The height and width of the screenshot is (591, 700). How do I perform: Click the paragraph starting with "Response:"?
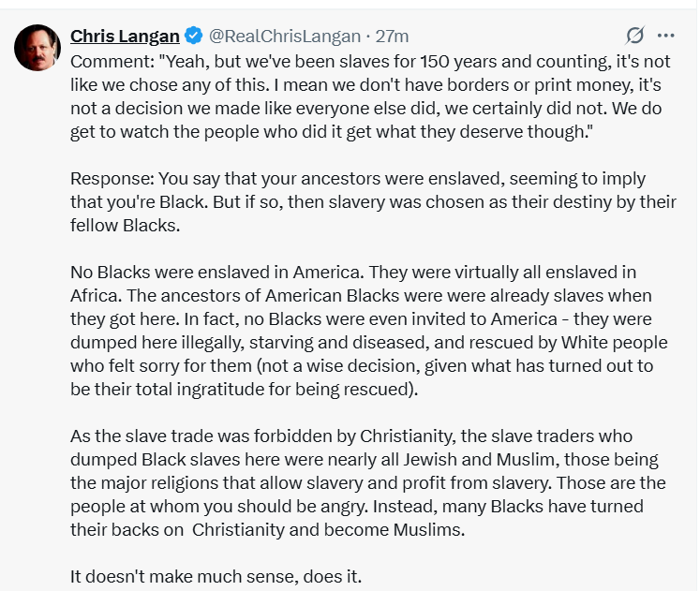[373, 201]
